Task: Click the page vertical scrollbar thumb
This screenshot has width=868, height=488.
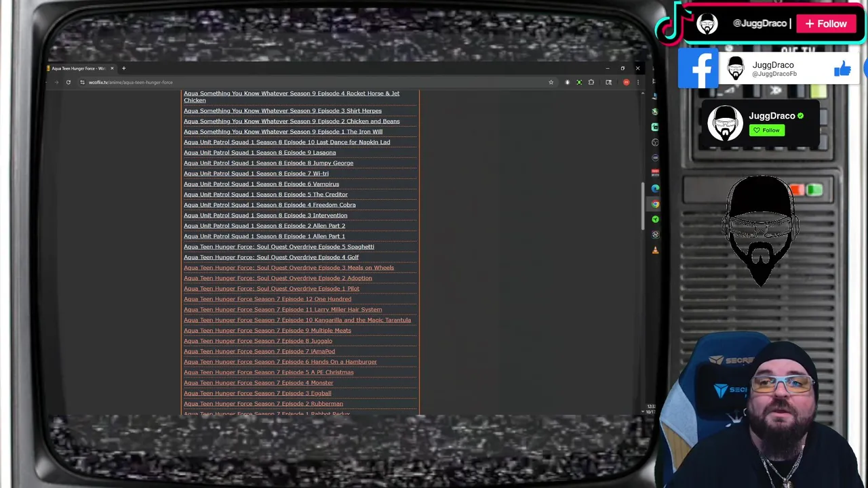Action: (x=643, y=206)
